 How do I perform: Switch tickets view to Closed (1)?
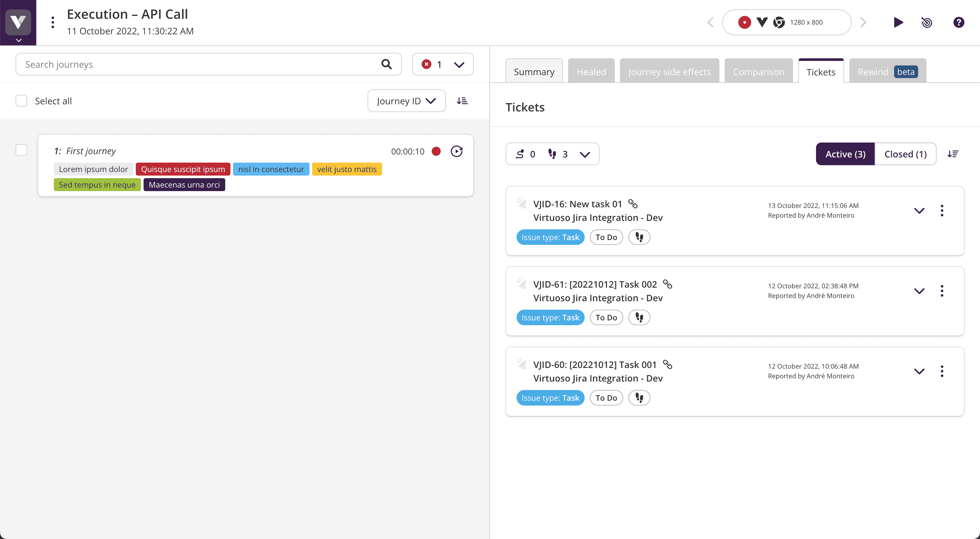click(x=905, y=154)
